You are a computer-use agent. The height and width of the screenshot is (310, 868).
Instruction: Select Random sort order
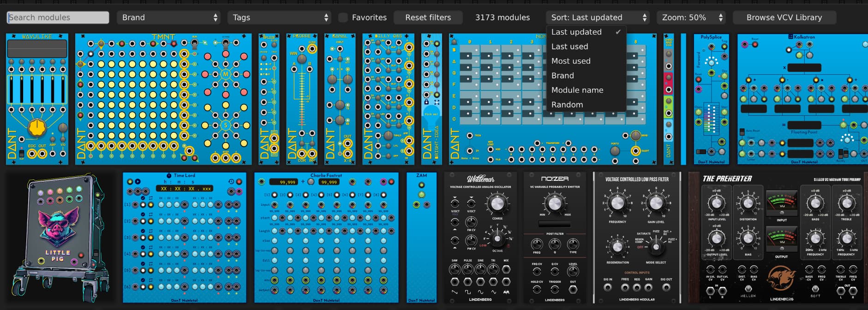point(567,105)
